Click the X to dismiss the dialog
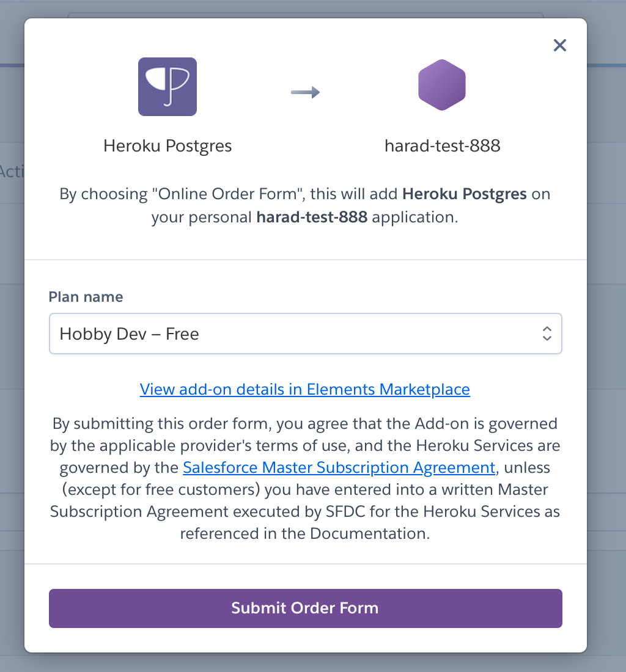Screen dimensions: 626x672 [559, 45]
